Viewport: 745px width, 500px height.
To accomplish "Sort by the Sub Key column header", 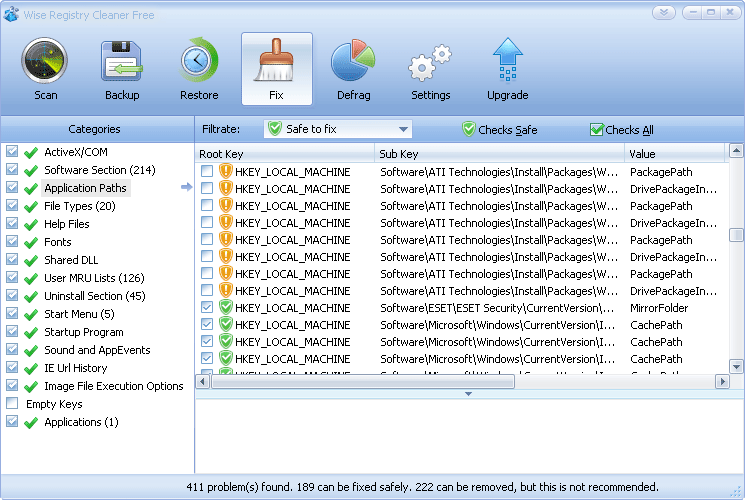I will 499,154.
